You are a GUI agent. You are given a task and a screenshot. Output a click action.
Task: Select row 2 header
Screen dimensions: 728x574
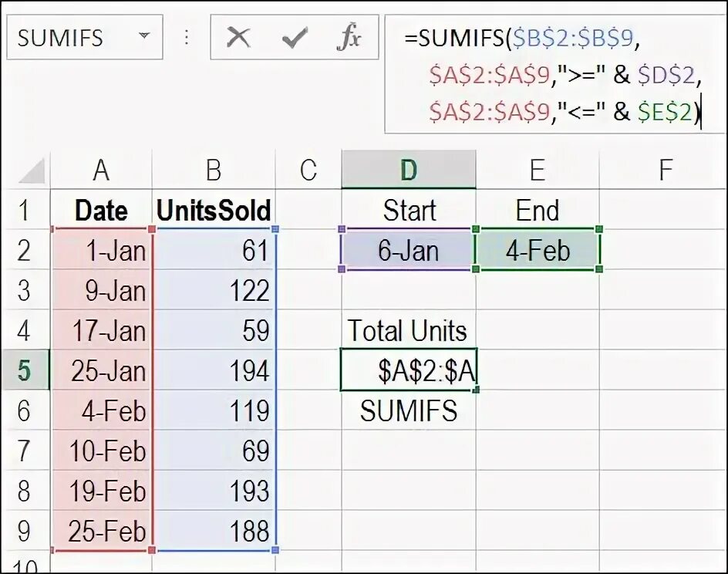pos(25,251)
